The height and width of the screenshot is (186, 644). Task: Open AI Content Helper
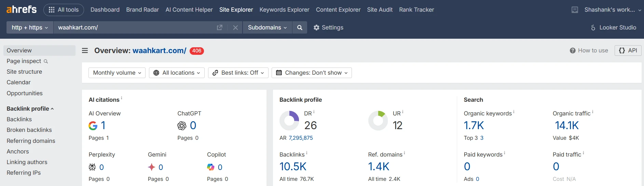pos(189,10)
